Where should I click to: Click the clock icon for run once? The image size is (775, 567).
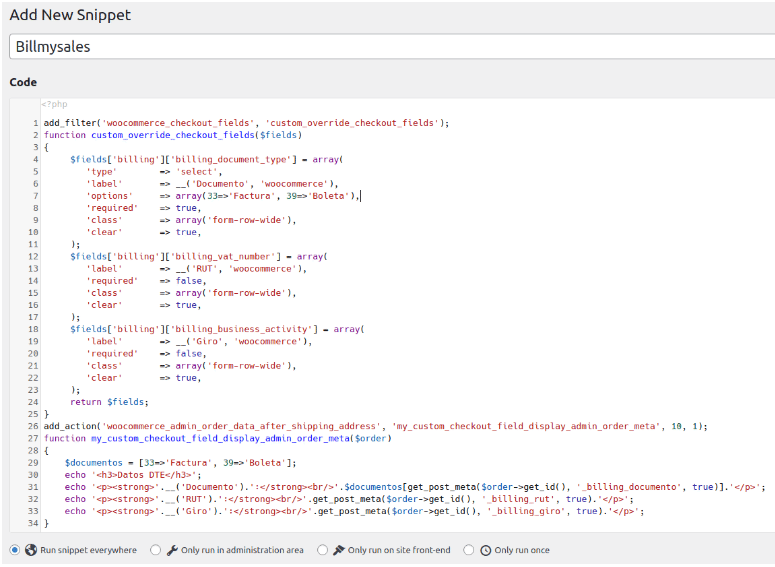coord(485,550)
